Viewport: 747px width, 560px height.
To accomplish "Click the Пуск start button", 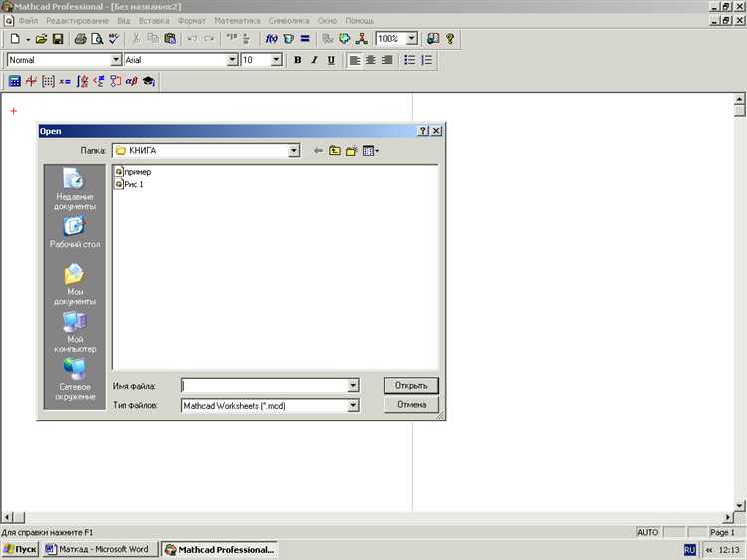I will (x=20, y=549).
